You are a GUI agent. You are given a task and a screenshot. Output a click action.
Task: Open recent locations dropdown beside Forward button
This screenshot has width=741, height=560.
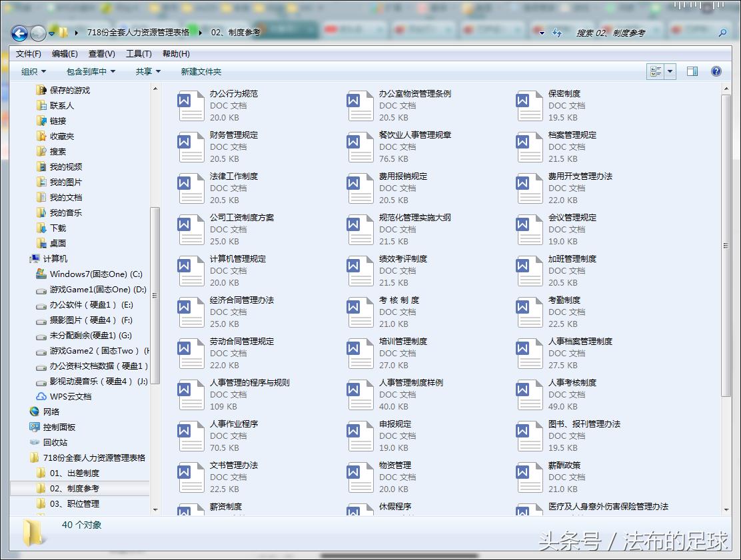[50, 33]
